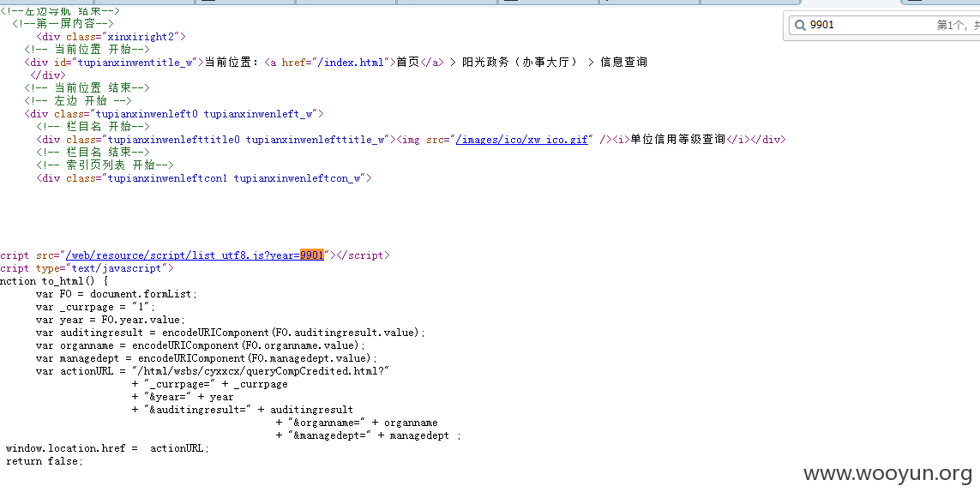Click the line var _currpage = "1"

tap(96, 307)
